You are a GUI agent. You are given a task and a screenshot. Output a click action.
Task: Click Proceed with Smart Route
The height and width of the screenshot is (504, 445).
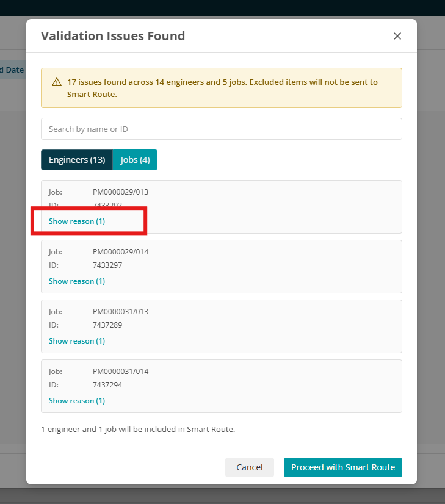coord(342,467)
